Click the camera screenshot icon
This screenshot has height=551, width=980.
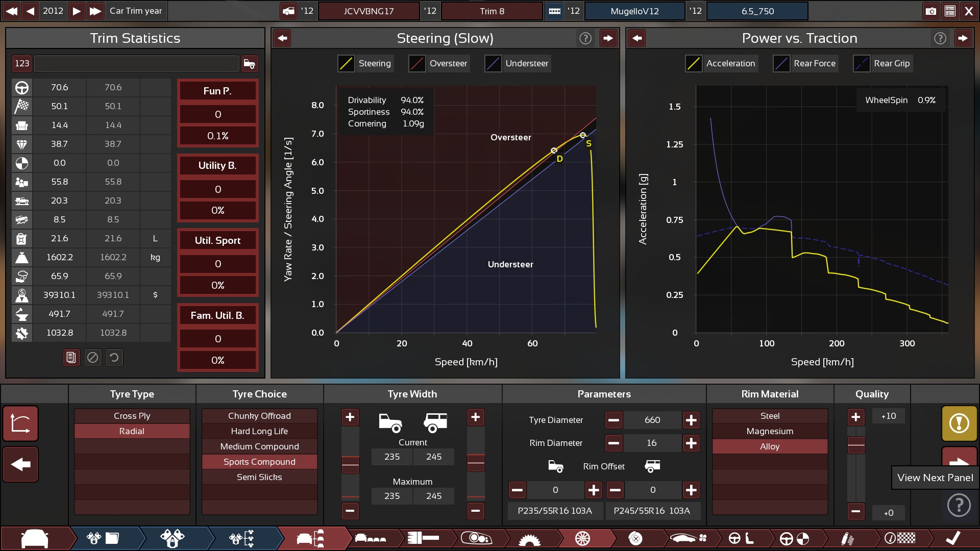coord(930,11)
